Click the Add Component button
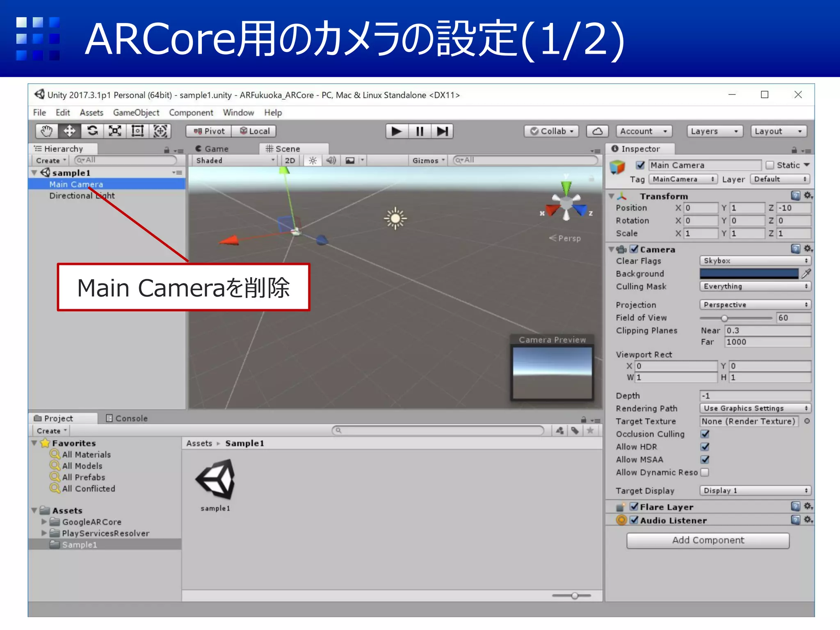The height and width of the screenshot is (630, 840). coord(708,540)
